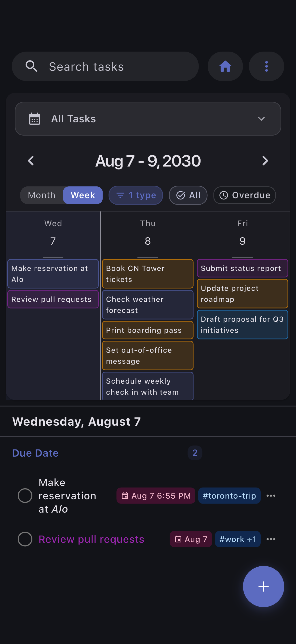The width and height of the screenshot is (296, 644).
Task: Go to previous date range arrow
Action: 31,161
